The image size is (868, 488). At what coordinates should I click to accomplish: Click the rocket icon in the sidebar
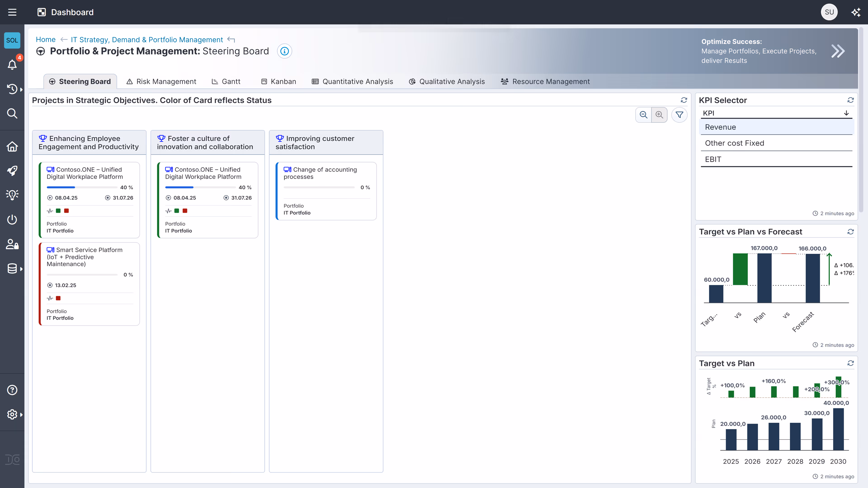tap(12, 171)
